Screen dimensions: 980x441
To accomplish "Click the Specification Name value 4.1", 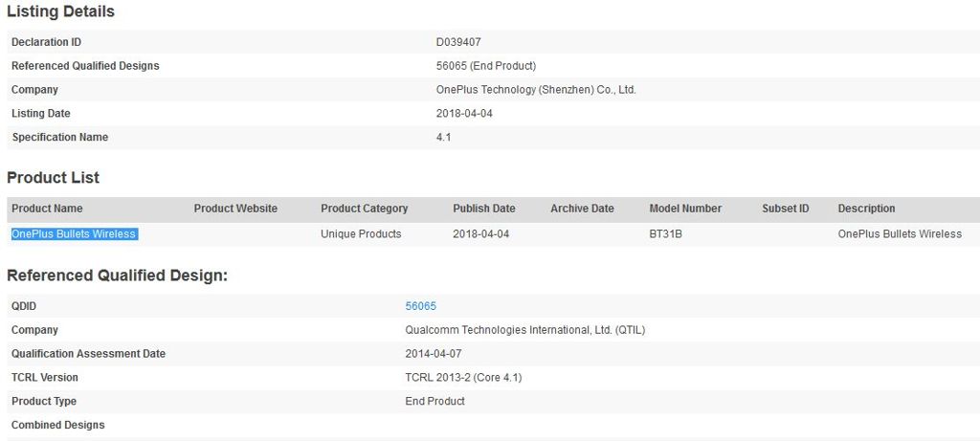I will point(443,138).
